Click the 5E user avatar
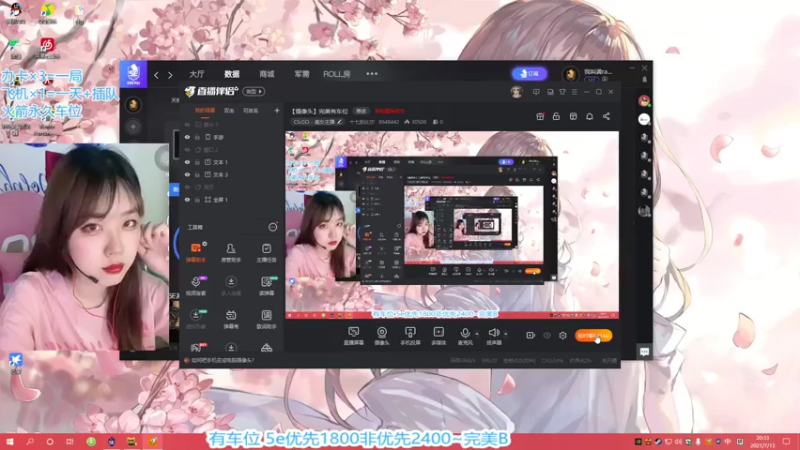Image resolution: width=800 pixels, height=450 pixels. (570, 74)
